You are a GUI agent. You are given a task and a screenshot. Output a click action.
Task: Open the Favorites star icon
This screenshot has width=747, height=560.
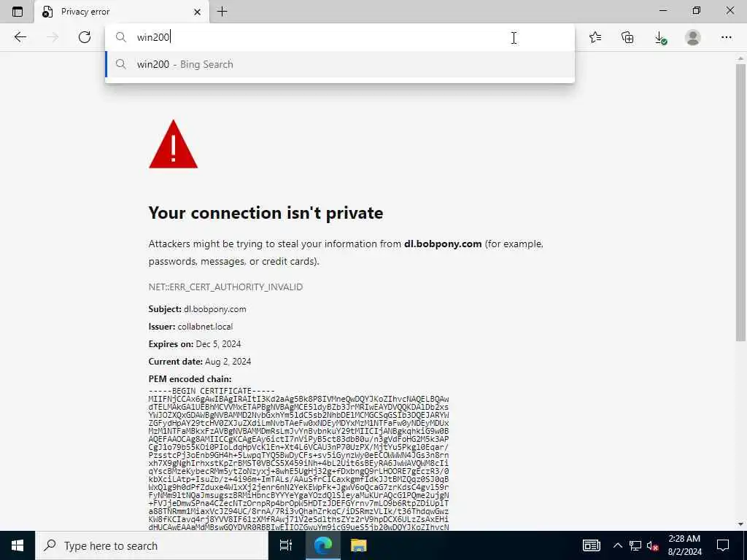point(595,37)
